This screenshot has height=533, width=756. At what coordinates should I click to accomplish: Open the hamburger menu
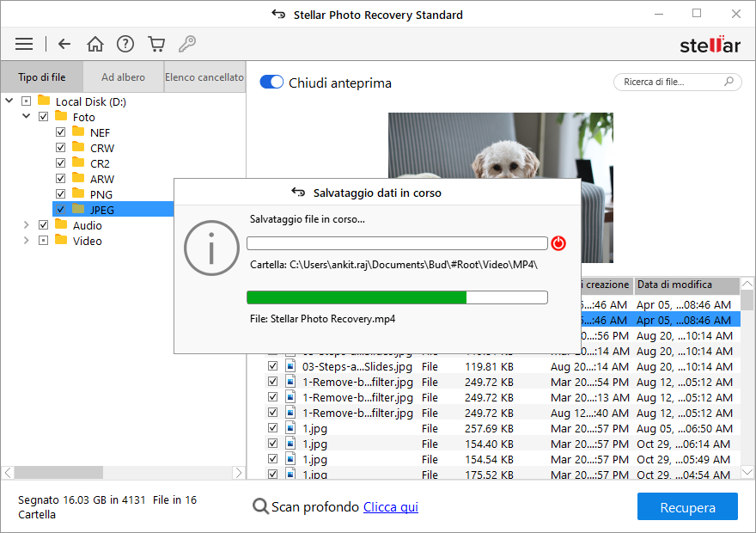(24, 44)
